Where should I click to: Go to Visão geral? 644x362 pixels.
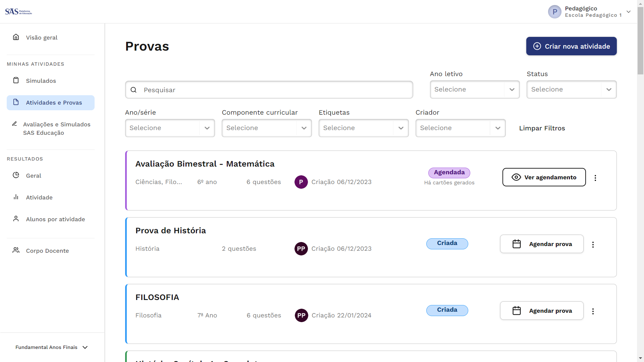pyautogui.click(x=51, y=37)
